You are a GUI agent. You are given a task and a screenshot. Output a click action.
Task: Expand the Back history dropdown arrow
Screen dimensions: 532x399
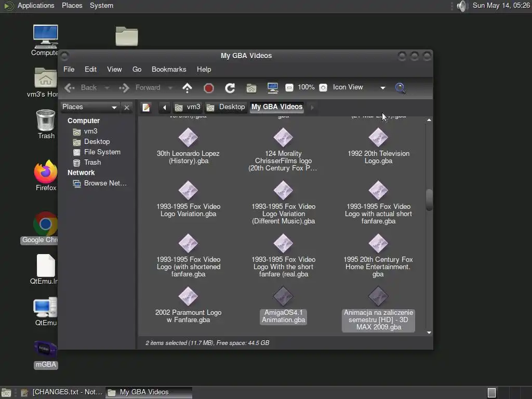coord(107,88)
